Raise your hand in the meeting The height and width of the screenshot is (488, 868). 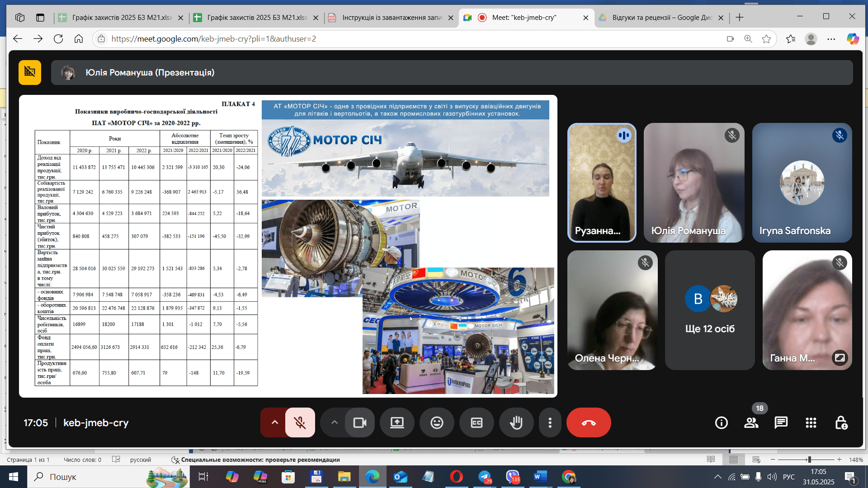pyautogui.click(x=516, y=422)
